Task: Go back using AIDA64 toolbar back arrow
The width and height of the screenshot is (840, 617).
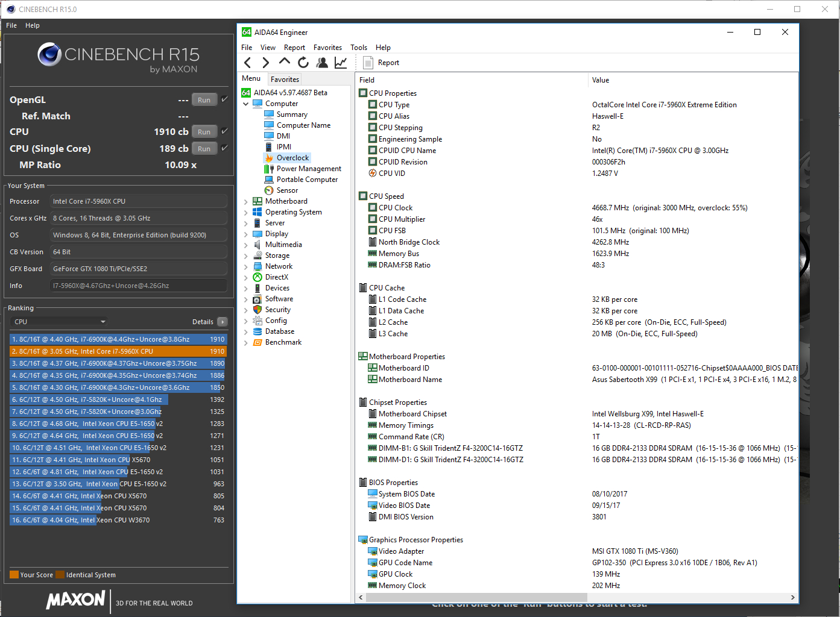Action: [x=248, y=63]
